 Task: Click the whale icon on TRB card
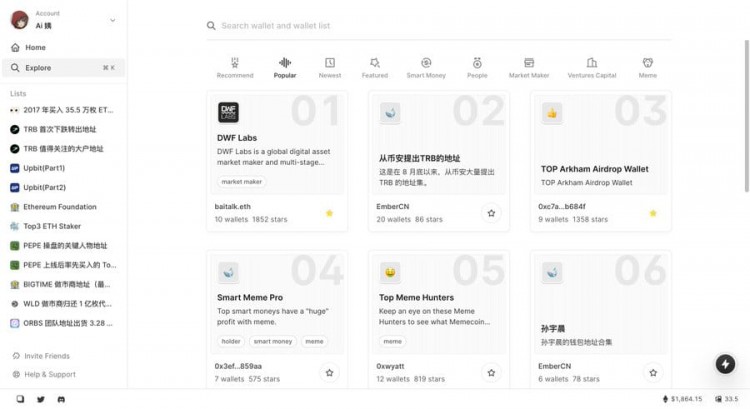click(x=390, y=113)
